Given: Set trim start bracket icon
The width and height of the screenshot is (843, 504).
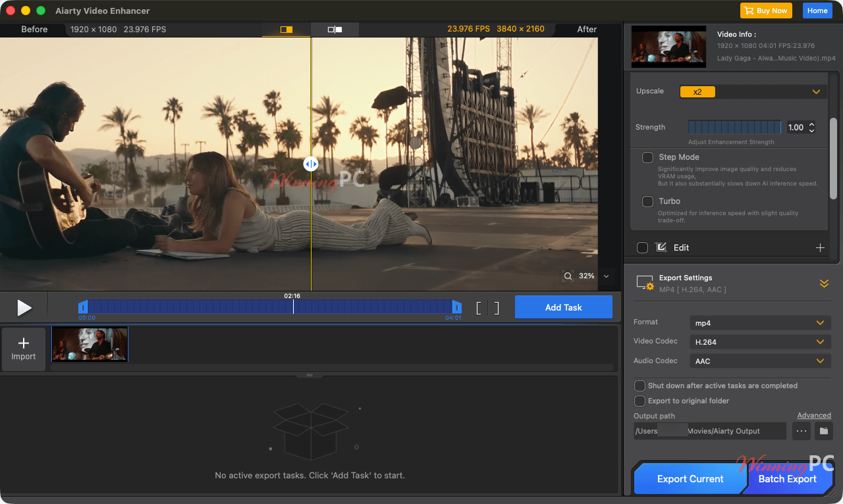Looking at the screenshot, I should click(479, 308).
